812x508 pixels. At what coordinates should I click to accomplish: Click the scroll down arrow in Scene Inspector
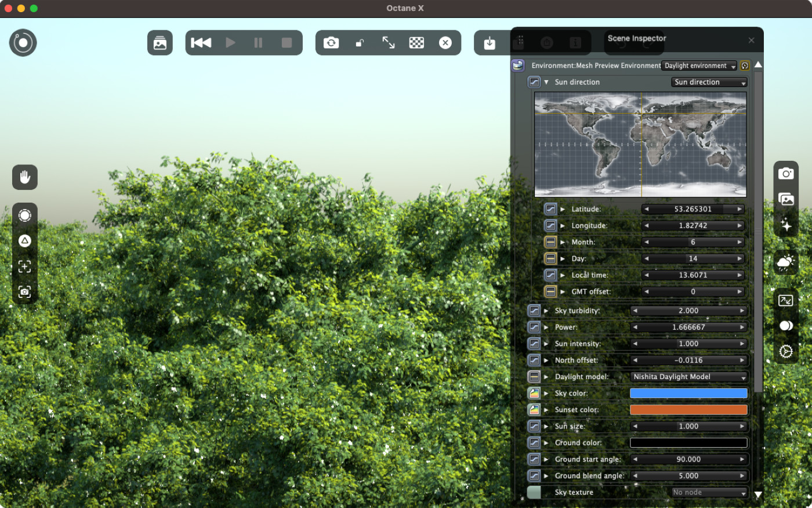pyautogui.click(x=758, y=495)
